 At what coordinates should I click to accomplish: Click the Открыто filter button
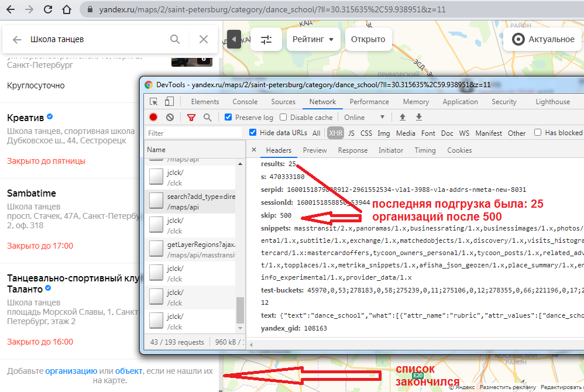point(368,40)
